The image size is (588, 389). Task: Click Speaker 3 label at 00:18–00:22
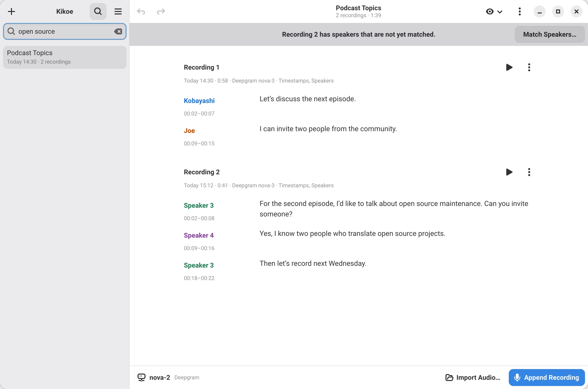199,265
